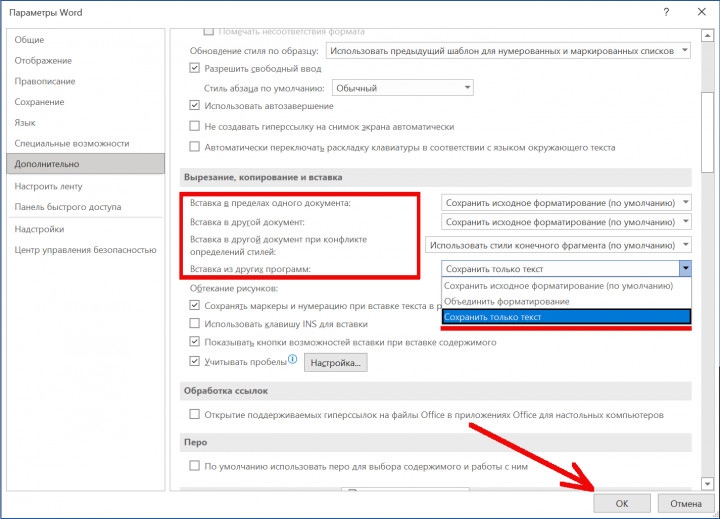Go to Центр управления безопасностью

[x=85, y=249]
